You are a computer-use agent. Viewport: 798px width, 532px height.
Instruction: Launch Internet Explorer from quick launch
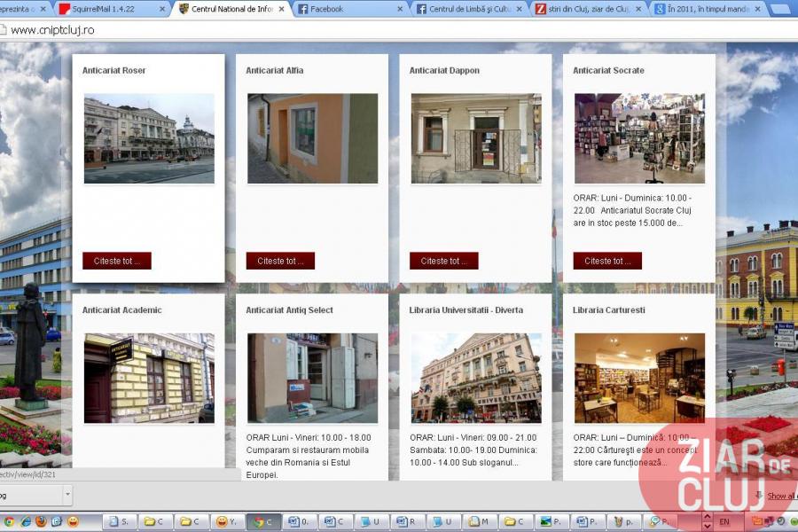25,521
